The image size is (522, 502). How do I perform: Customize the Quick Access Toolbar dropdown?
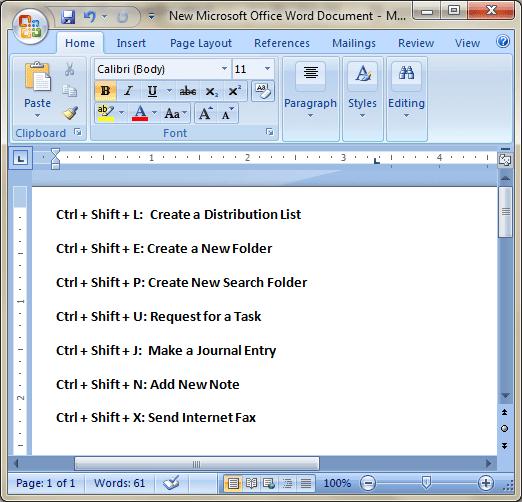(x=151, y=16)
